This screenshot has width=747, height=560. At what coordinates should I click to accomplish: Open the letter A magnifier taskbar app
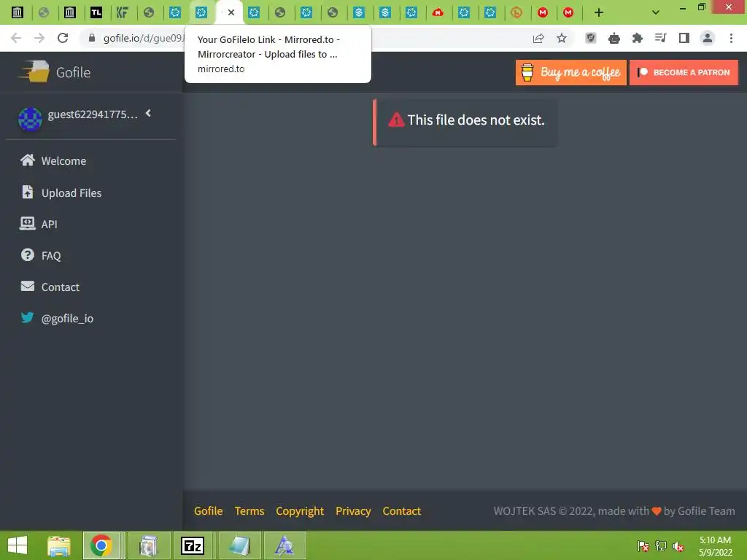click(285, 545)
